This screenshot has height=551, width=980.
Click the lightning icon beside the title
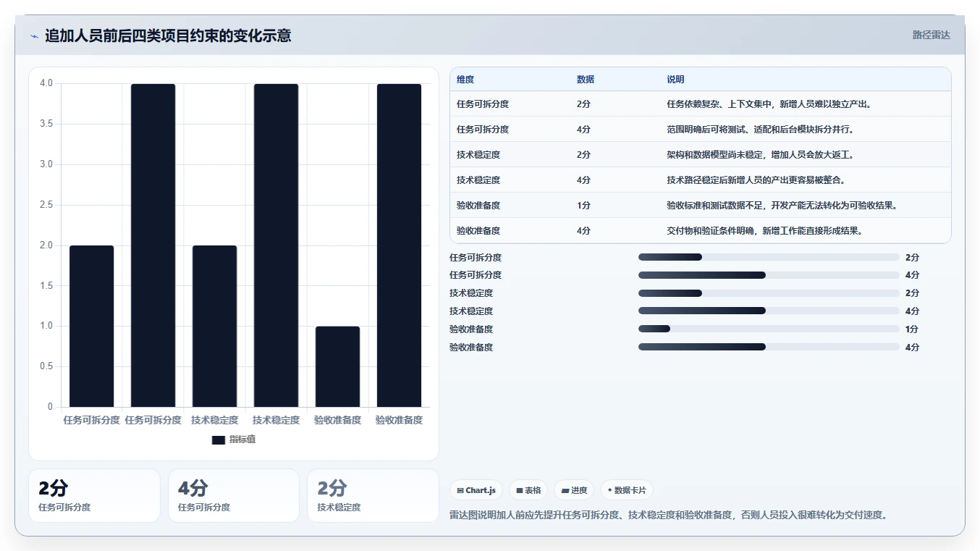pyautogui.click(x=35, y=36)
